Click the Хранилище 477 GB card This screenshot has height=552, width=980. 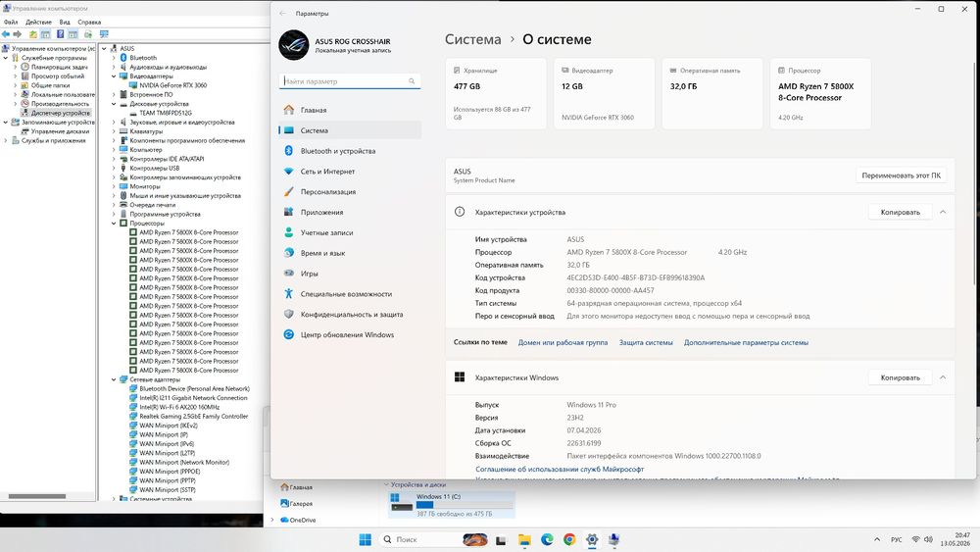[496, 94]
